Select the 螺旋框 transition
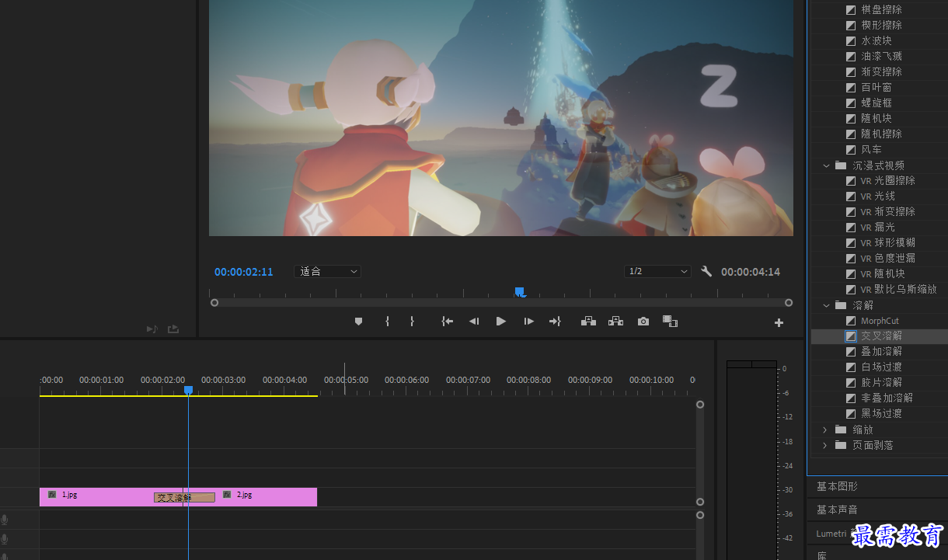This screenshot has height=560, width=948. click(x=876, y=103)
